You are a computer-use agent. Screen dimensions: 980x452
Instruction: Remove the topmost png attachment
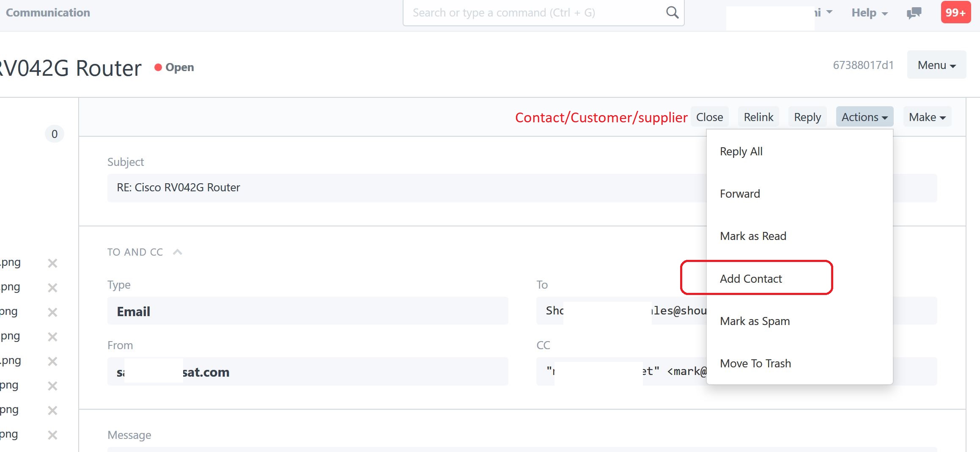pyautogui.click(x=52, y=262)
